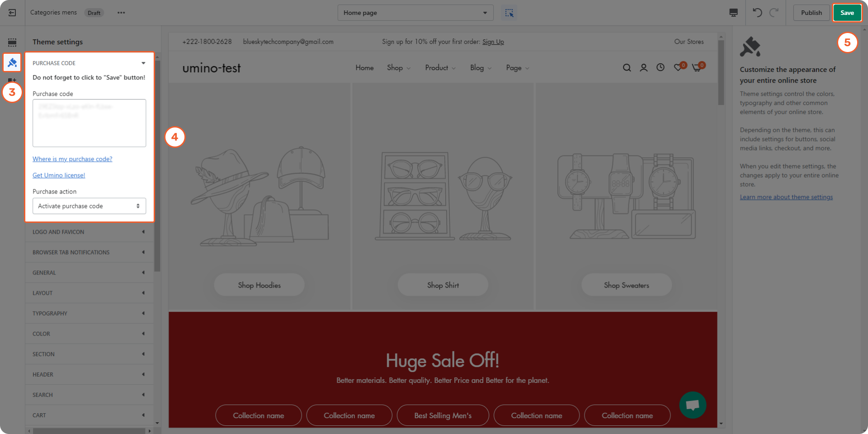
Task: Click the exit editor icon
Action: [12, 13]
